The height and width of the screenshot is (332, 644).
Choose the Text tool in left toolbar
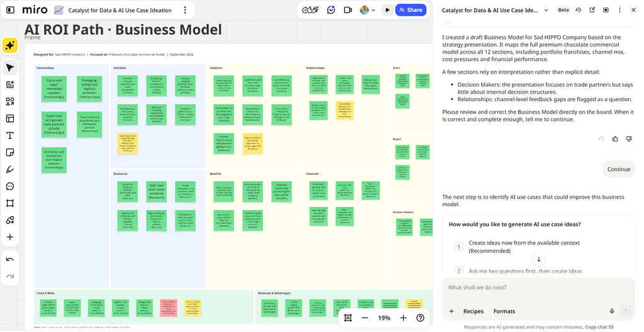click(x=10, y=136)
